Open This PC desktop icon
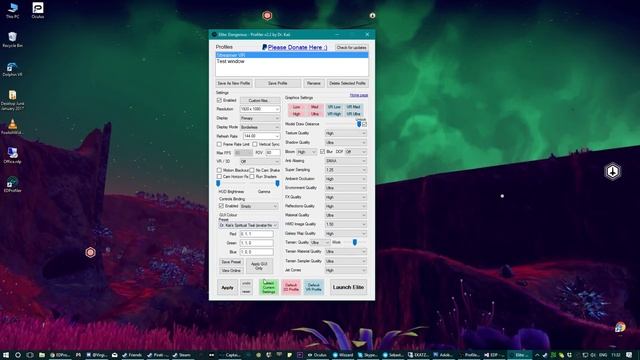Viewport: 640px width, 360px height. coord(13,10)
